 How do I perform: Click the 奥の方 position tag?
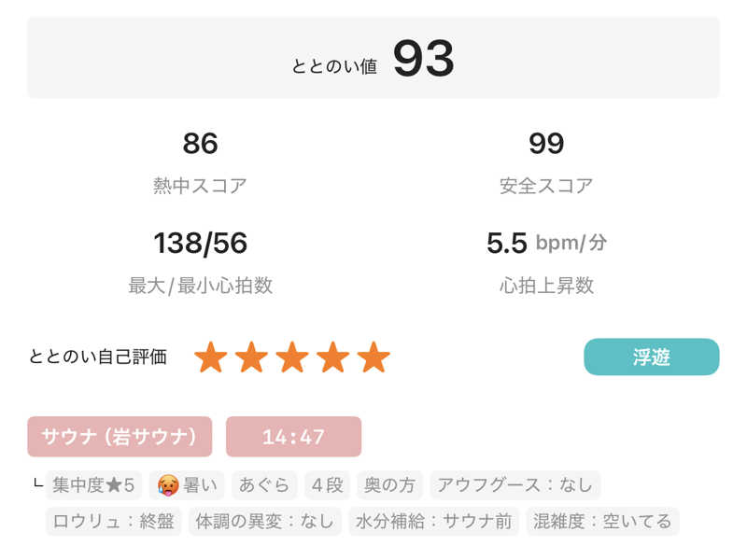tap(389, 485)
